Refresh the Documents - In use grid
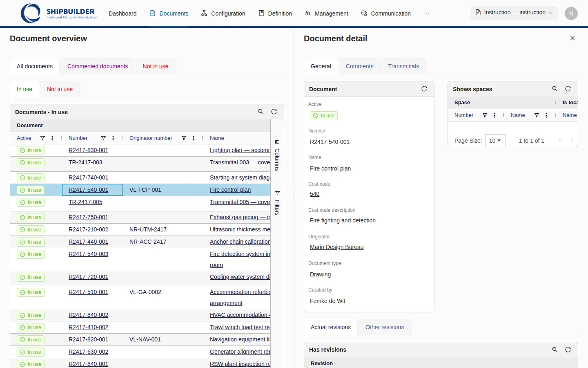Viewport: 588px width, 368px height. (274, 112)
